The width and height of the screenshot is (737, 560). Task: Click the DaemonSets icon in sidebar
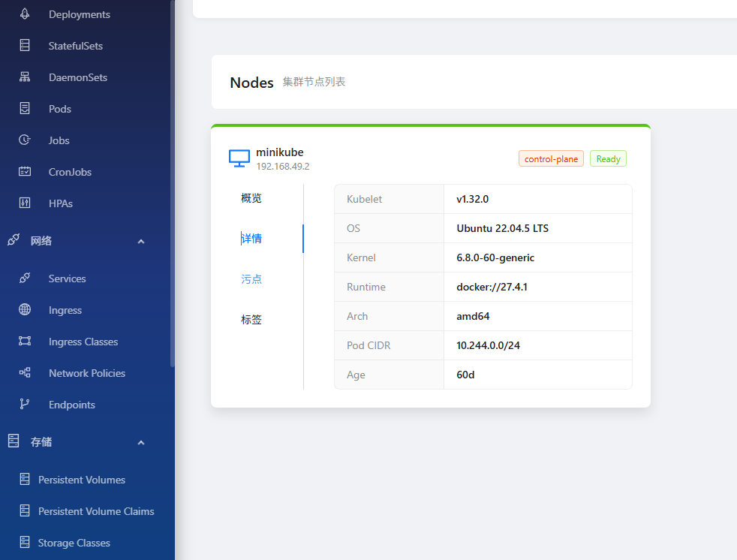[25, 77]
